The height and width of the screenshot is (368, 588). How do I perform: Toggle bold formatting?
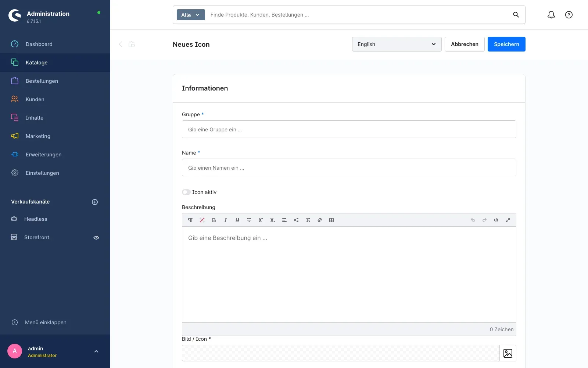click(x=214, y=220)
